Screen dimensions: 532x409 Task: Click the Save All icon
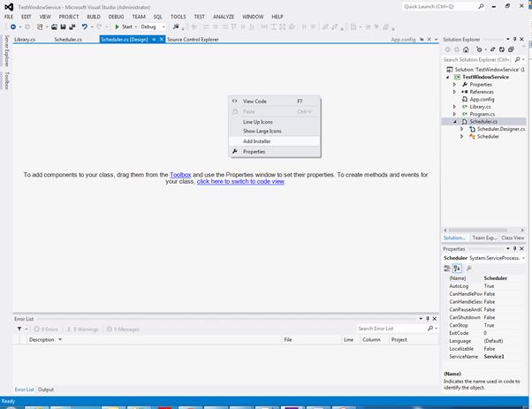coord(72,27)
